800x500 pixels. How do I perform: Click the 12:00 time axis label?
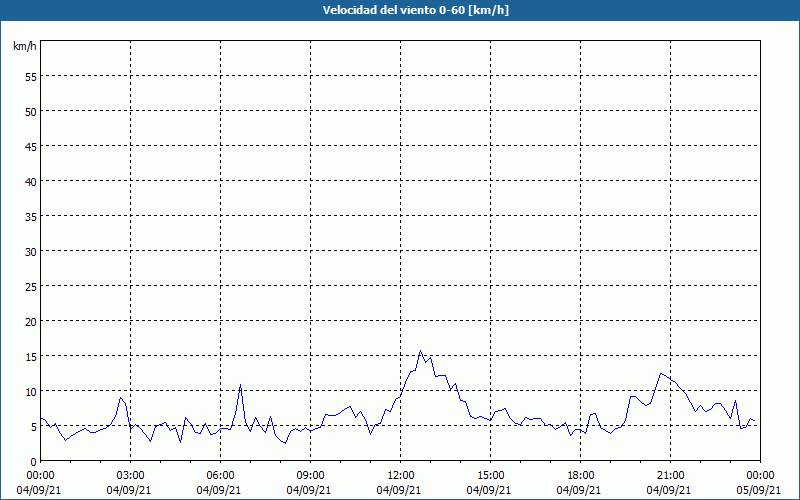pos(401,476)
